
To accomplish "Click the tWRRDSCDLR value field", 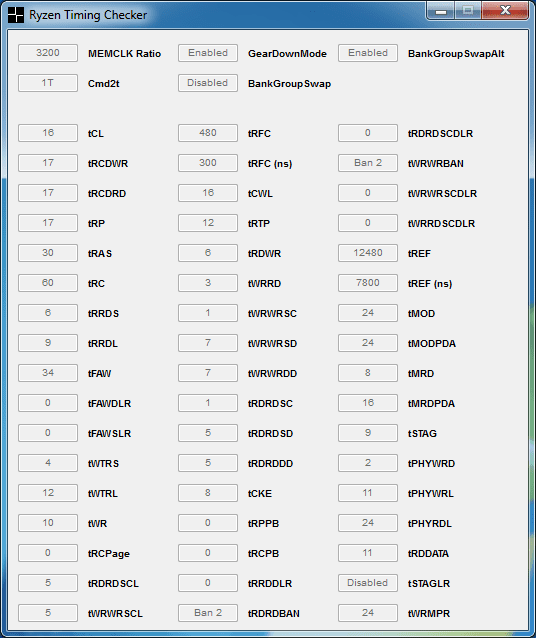I will coord(368,223).
